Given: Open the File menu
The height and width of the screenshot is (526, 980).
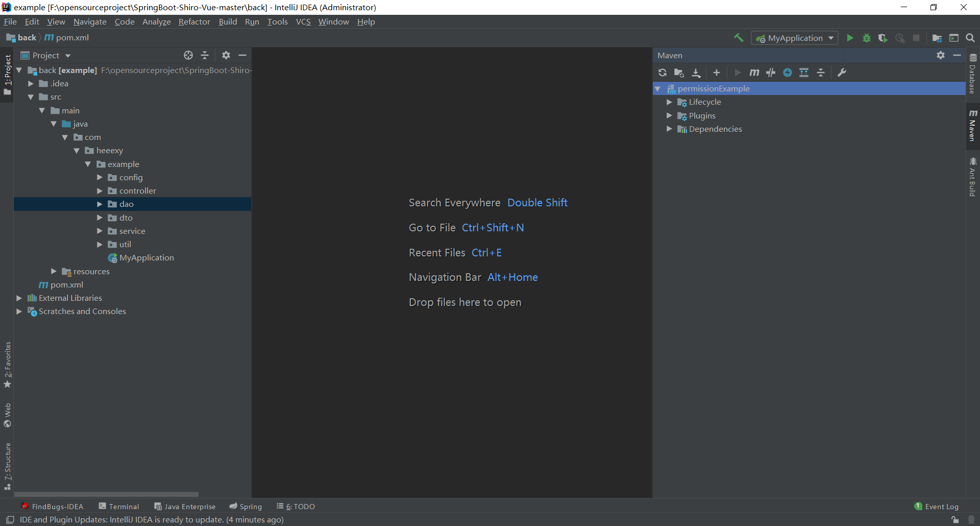Looking at the screenshot, I should click(10, 21).
